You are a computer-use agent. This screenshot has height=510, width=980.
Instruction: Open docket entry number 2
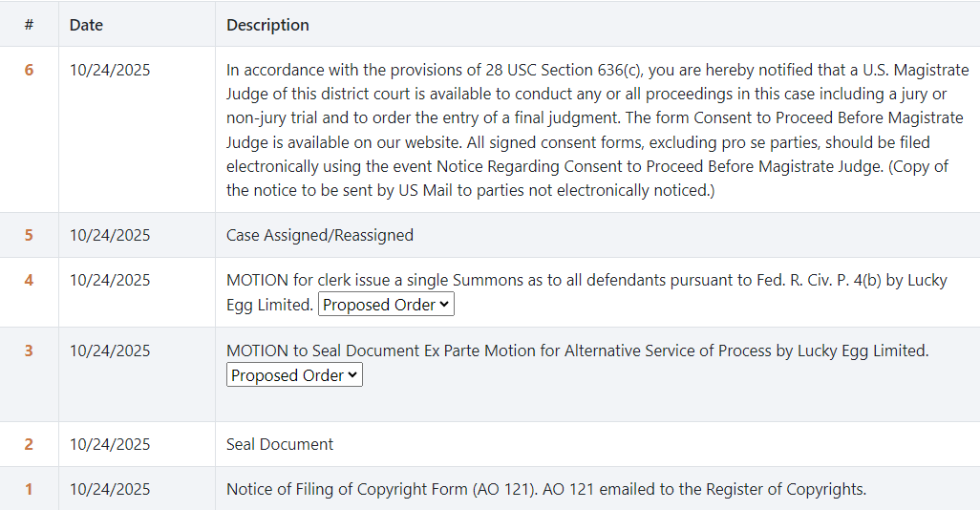tap(29, 444)
